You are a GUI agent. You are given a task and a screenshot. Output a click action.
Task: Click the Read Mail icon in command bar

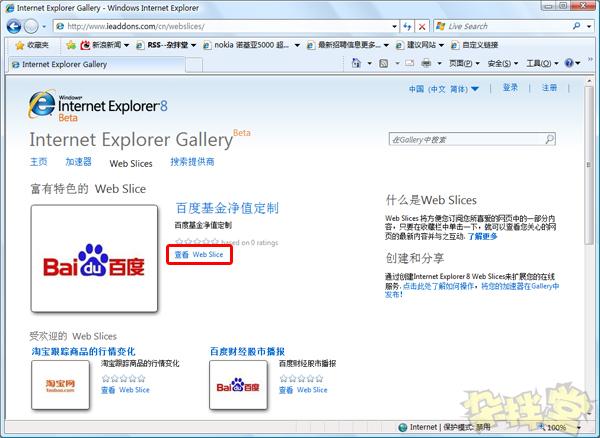pos(409,63)
